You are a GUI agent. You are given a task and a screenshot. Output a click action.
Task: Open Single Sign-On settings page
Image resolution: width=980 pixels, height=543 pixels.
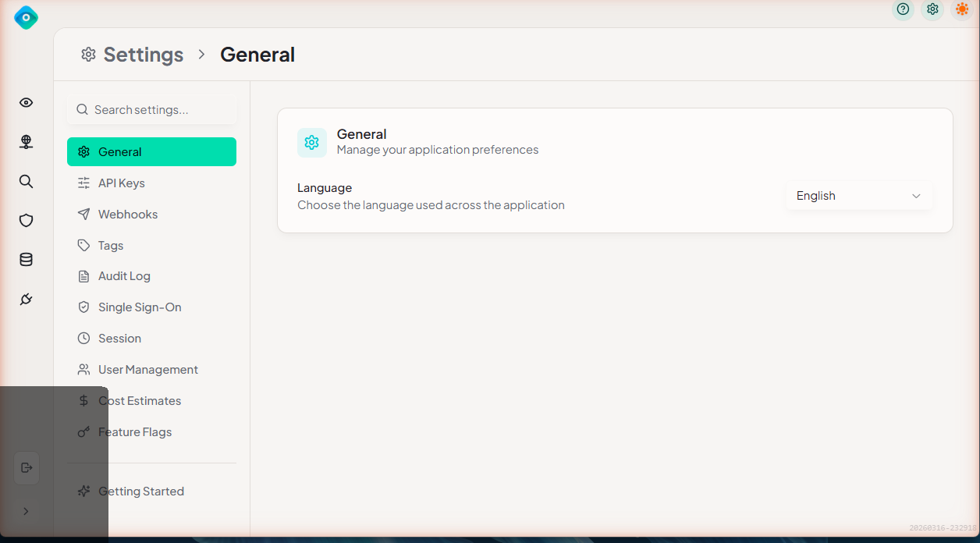click(x=140, y=307)
